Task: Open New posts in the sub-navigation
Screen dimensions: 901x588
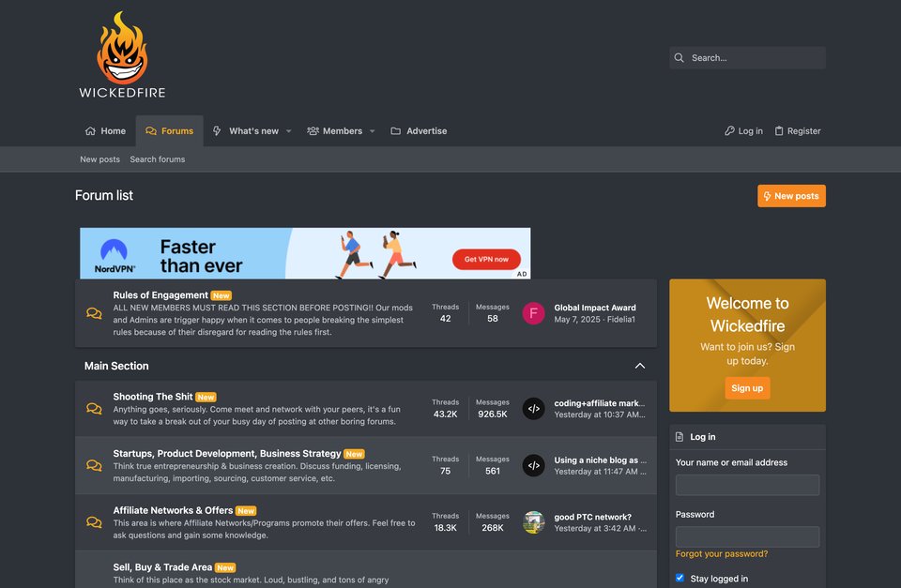Action: [x=100, y=159]
